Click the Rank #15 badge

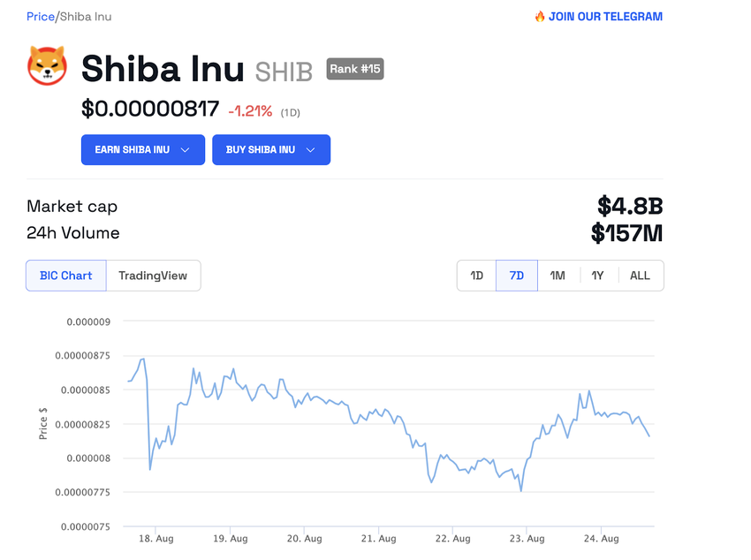tap(355, 69)
